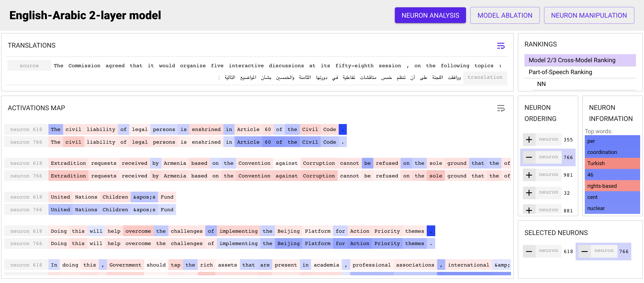Add neuron 981 using its plus icon

(529, 175)
